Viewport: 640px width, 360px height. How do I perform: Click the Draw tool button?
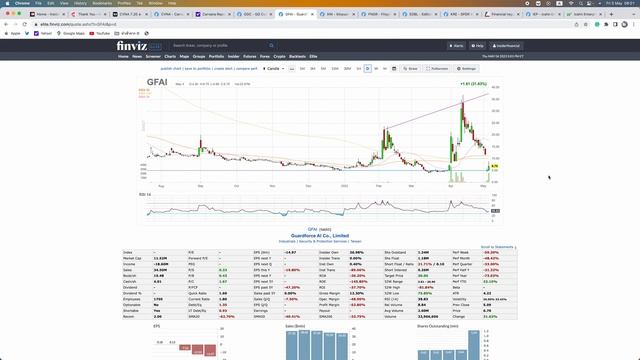(x=410, y=69)
